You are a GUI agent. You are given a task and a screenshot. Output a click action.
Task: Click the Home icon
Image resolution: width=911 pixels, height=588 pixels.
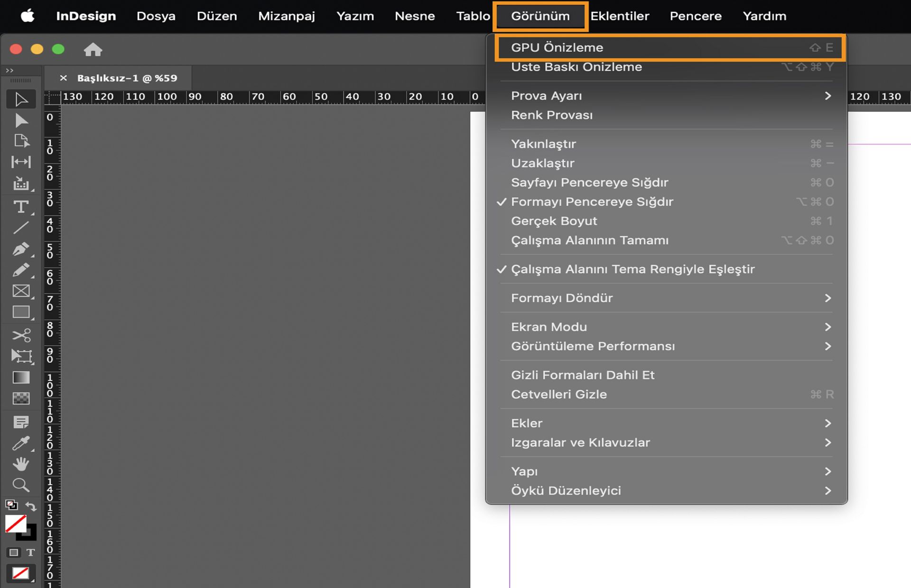coord(93,49)
